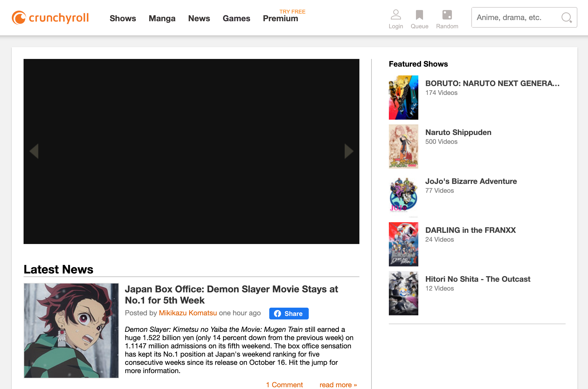Open the Shows menu
This screenshot has width=588, height=389.
[123, 18]
